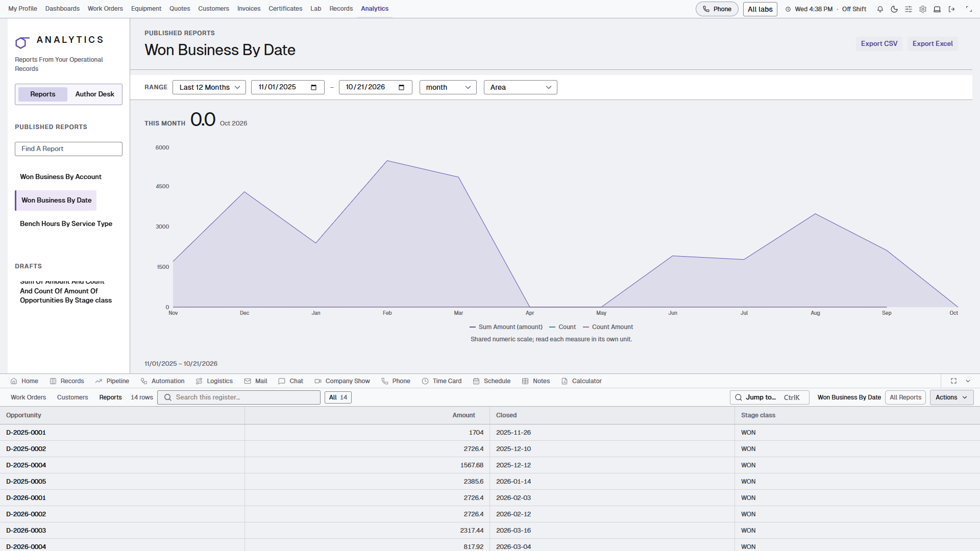Open Notes in bottom toolbar

click(x=536, y=381)
